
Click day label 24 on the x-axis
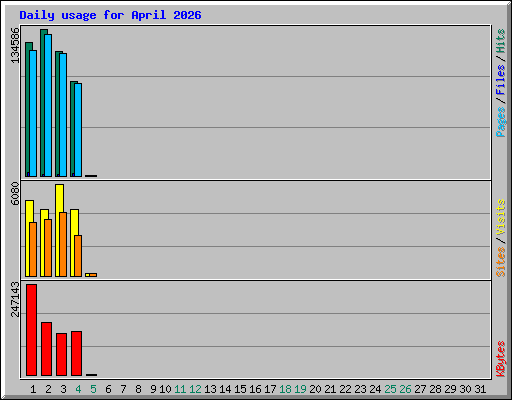[375, 389]
